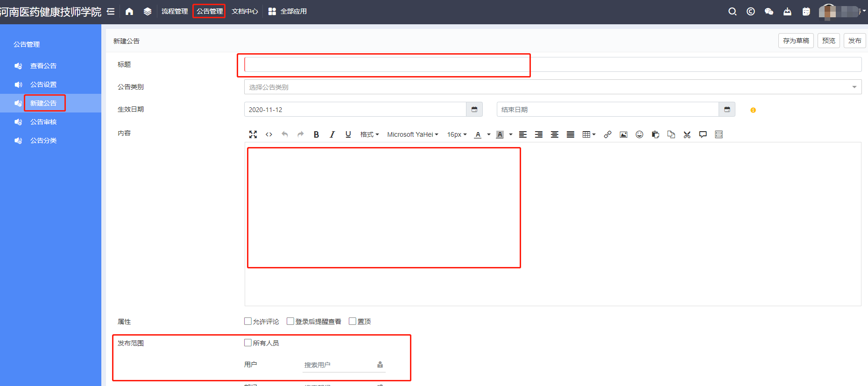Collapse sidebar with hamburger icon
Viewport: 868px width, 386px height.
click(x=111, y=11)
